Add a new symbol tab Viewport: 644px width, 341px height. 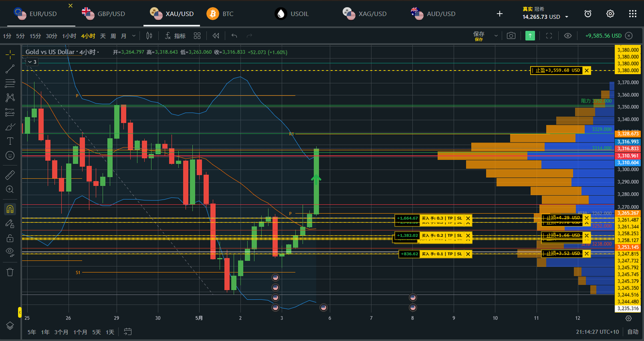tap(500, 13)
